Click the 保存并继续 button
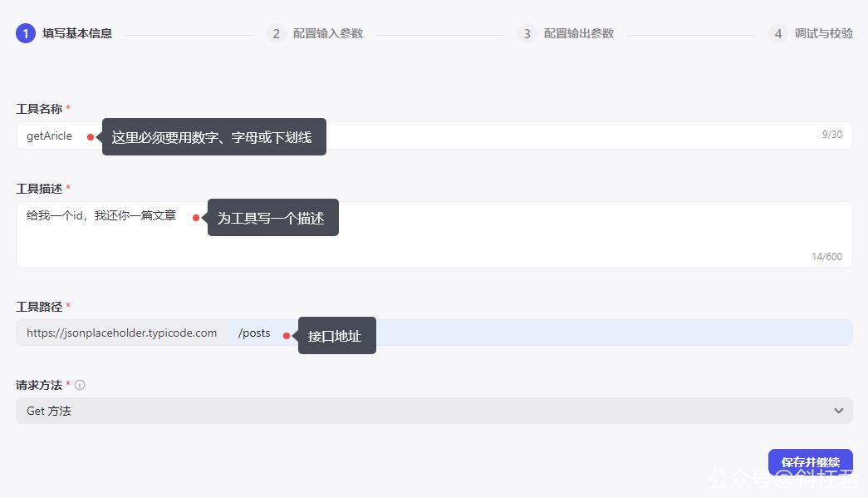868x498 pixels. (x=811, y=462)
